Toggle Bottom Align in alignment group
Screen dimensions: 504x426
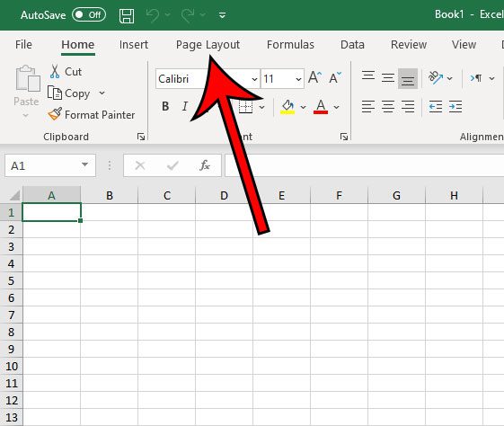[408, 78]
